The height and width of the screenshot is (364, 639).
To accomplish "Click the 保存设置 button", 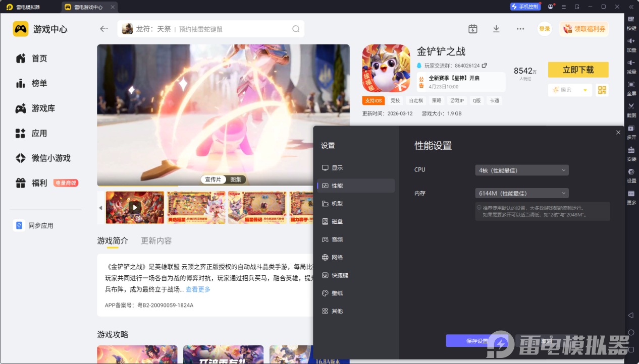I will (477, 341).
